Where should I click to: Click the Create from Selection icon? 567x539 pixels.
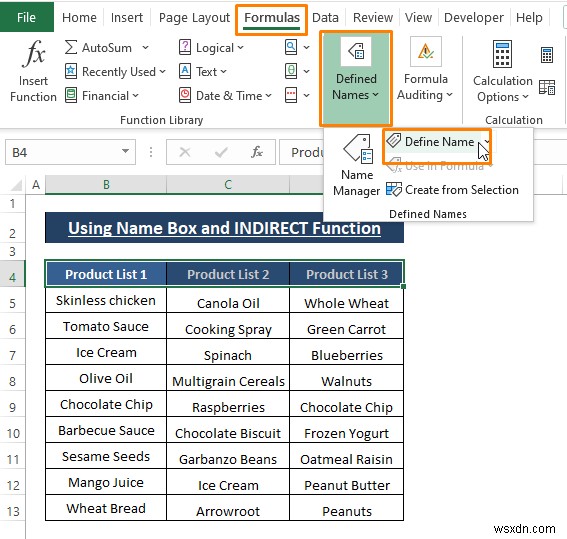click(394, 189)
